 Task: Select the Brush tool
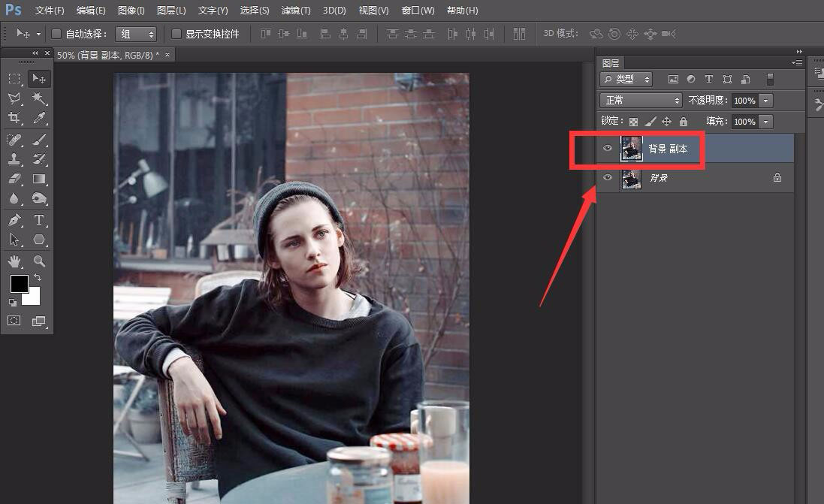(x=39, y=139)
